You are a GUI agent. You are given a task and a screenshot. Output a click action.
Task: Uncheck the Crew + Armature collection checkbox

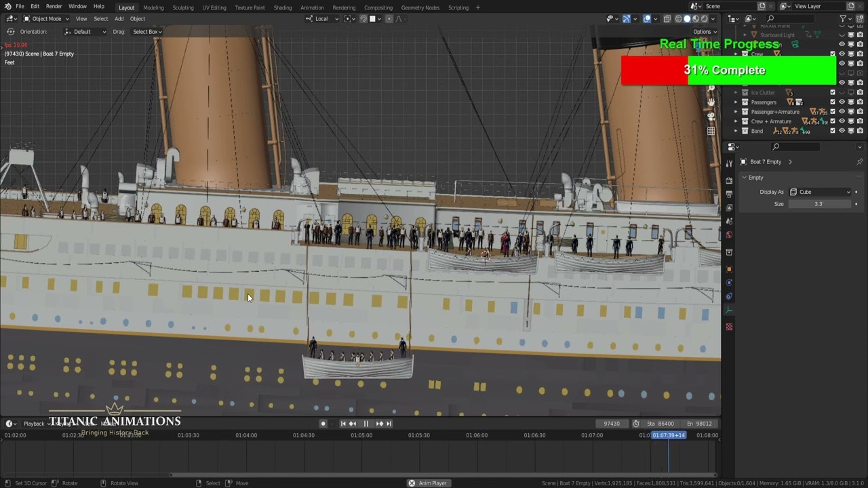[833, 121]
